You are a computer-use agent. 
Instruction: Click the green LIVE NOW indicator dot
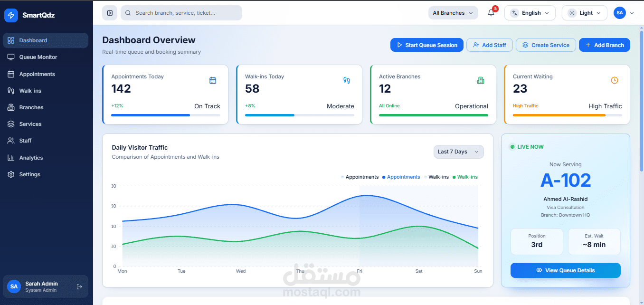tap(512, 147)
